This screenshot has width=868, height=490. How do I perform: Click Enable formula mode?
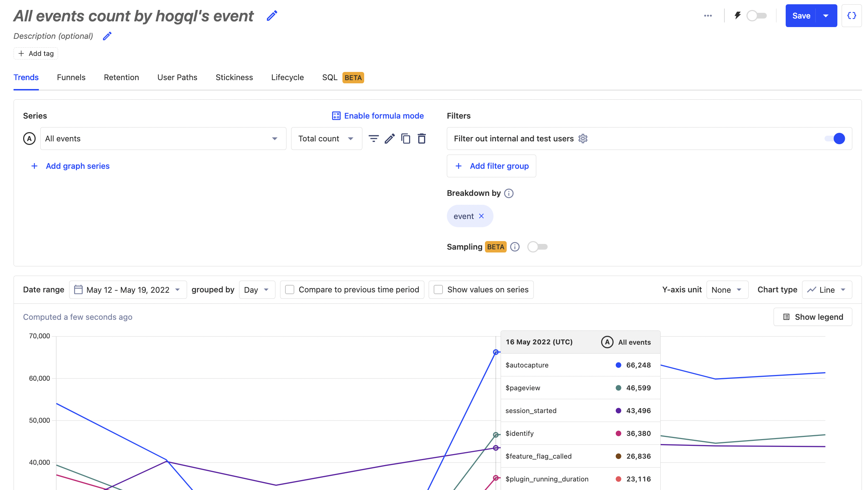[377, 115]
